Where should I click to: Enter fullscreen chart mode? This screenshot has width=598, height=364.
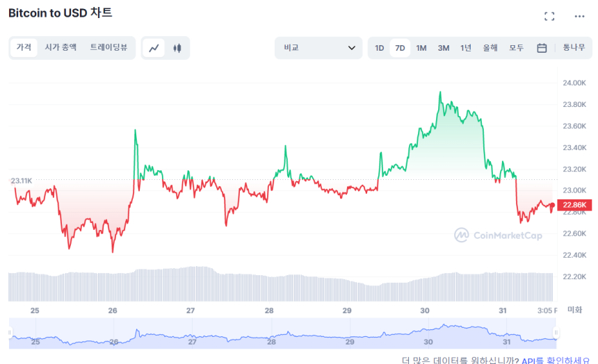click(x=549, y=17)
